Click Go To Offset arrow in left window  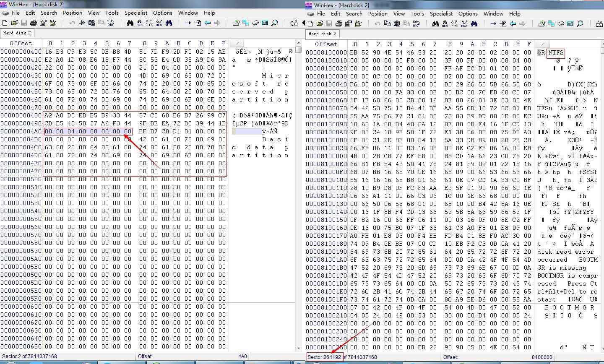pyautogui.click(x=188, y=23)
